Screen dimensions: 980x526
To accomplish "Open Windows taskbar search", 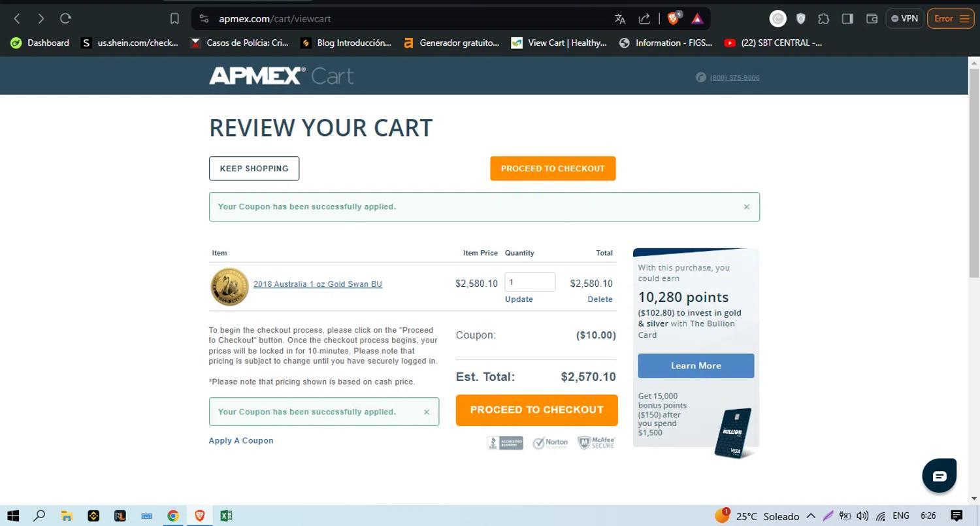I will (39, 516).
